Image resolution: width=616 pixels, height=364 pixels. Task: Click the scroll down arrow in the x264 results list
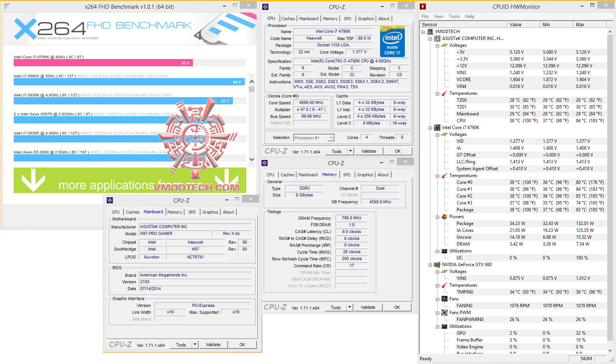(x=252, y=160)
